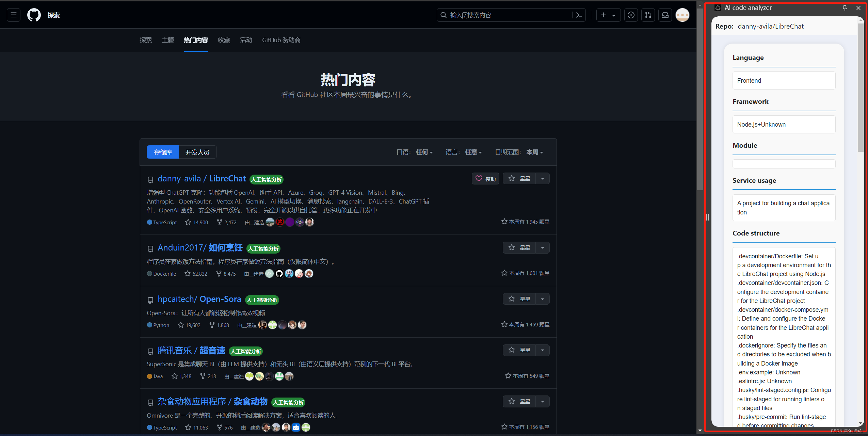This screenshot has width=868, height=436.
Task: Select the 存储库 repositories toggle
Action: click(163, 152)
